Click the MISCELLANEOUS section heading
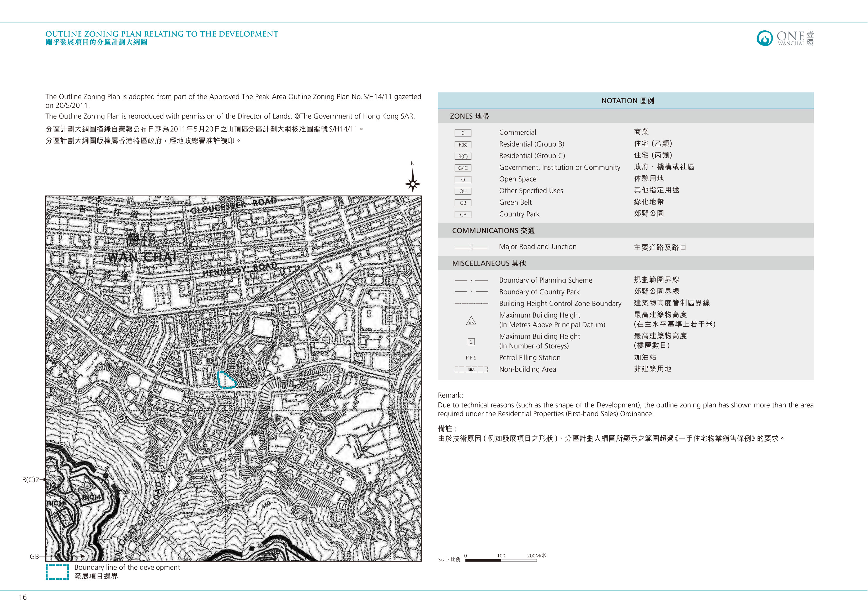The image size is (868, 614). click(489, 263)
